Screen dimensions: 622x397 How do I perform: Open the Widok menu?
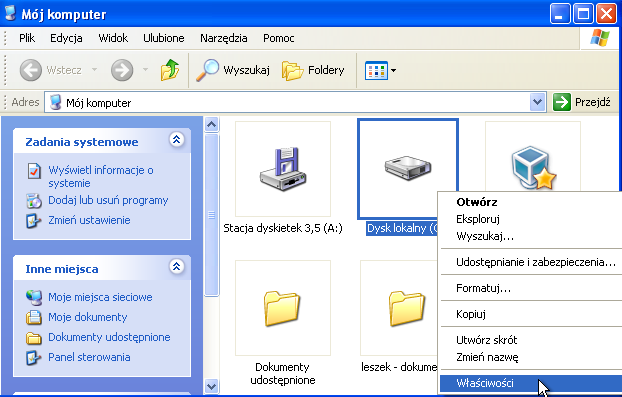tap(113, 38)
